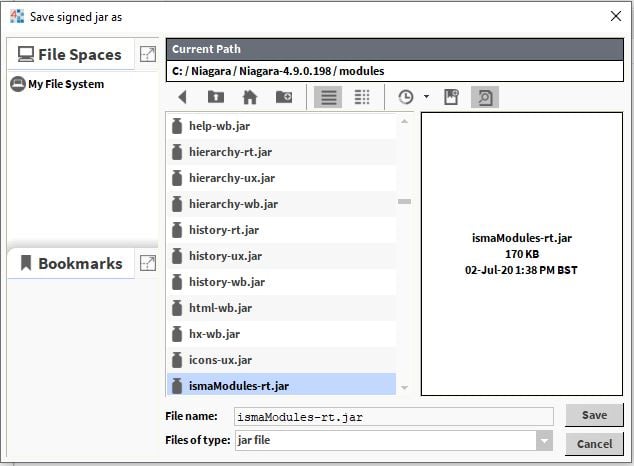The width and height of the screenshot is (634, 466).
Task: Expand the recent history dropdown arrow
Action: click(x=426, y=97)
